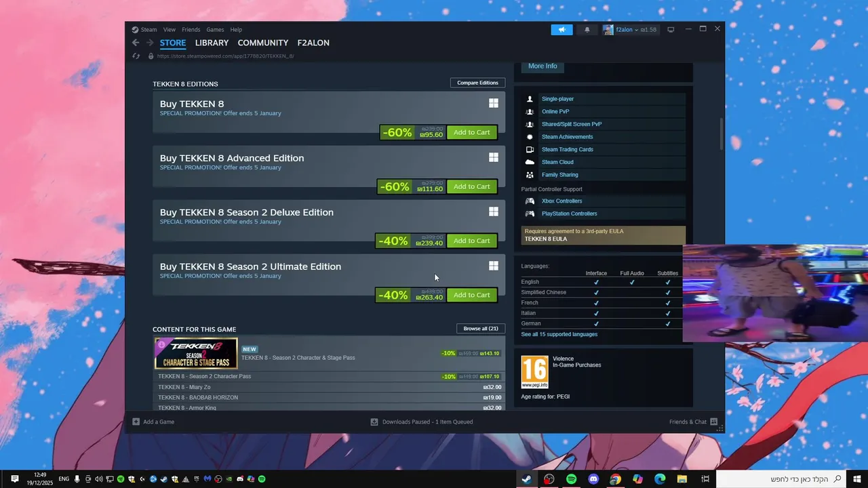The height and width of the screenshot is (488, 868).
Task: Click the Windows taskbar search box
Action: [782, 479]
